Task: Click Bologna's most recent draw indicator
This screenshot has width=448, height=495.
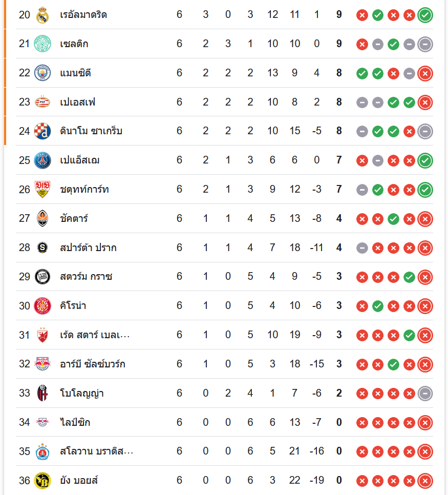Action: pos(425,394)
